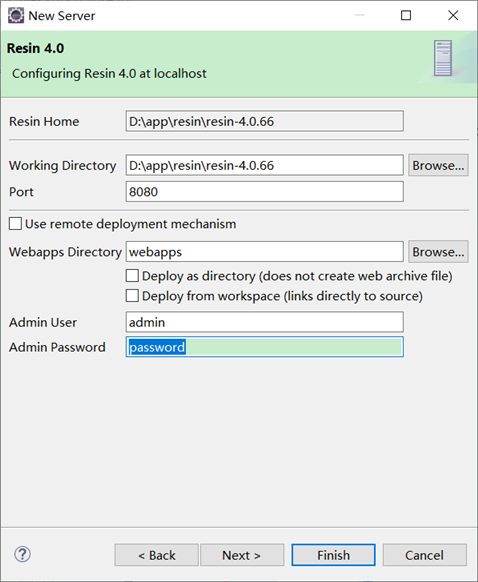This screenshot has width=478, height=582.
Task: Focus the Port field showing 8080
Action: click(265, 192)
